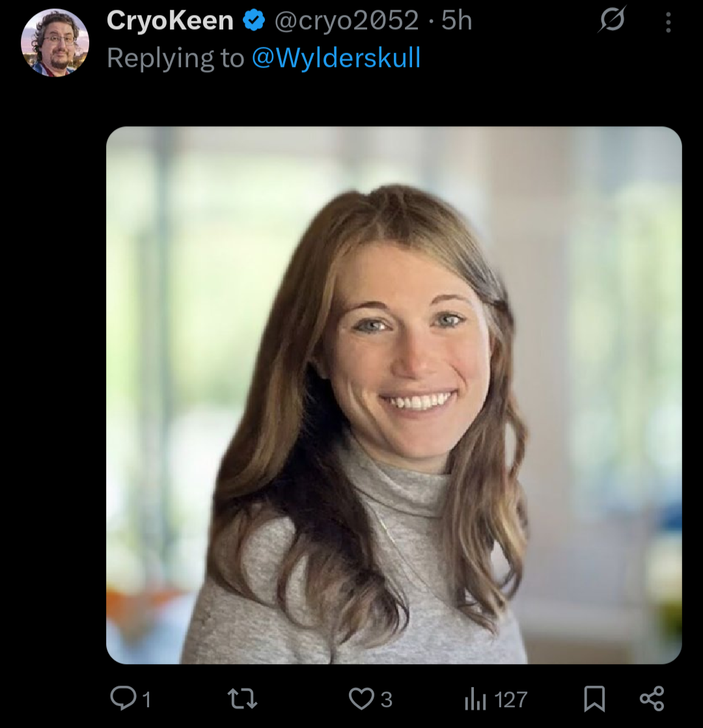Open the Grok slashed-circle icon
The width and height of the screenshot is (703, 728).
pyautogui.click(x=612, y=20)
